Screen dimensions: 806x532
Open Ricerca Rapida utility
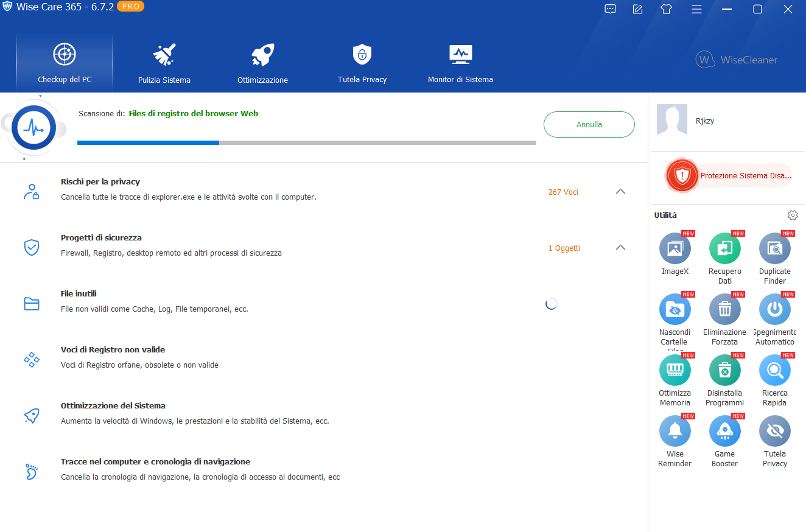point(775,370)
